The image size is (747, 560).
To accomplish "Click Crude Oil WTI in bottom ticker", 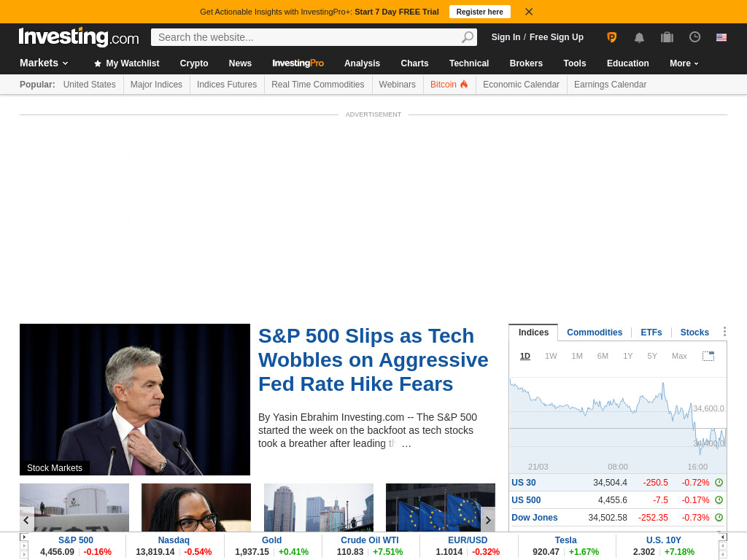I will [370, 540].
